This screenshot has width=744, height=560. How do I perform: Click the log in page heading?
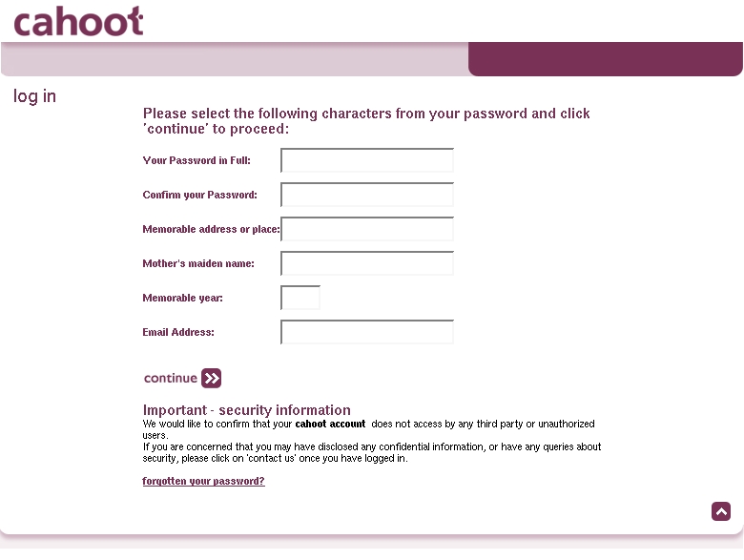(34, 96)
